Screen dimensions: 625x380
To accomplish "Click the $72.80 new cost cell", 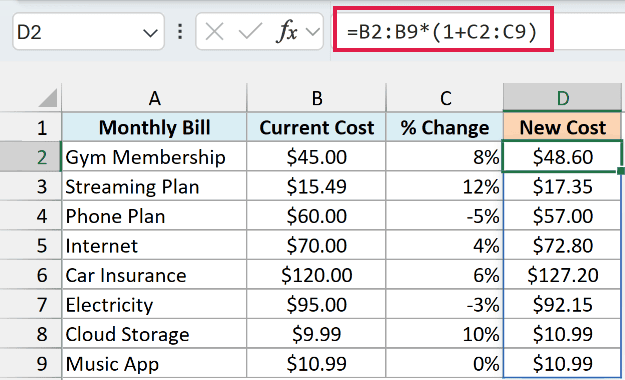I will click(562, 245).
